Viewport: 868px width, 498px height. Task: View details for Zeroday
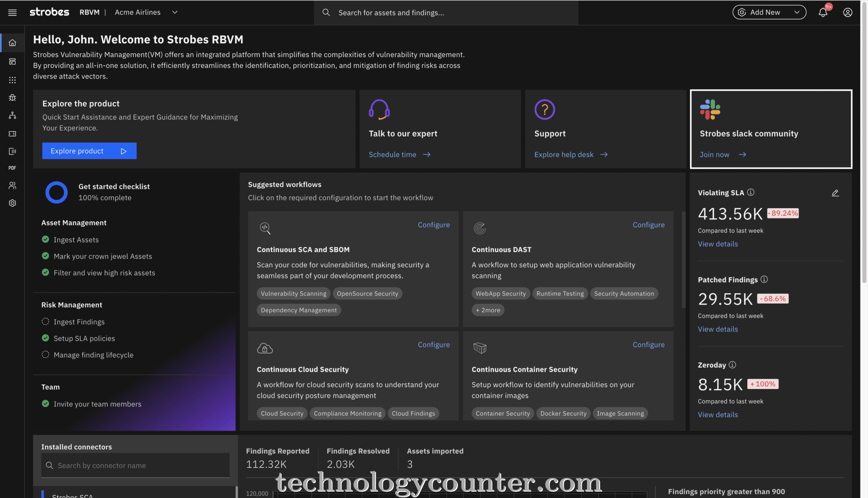718,415
